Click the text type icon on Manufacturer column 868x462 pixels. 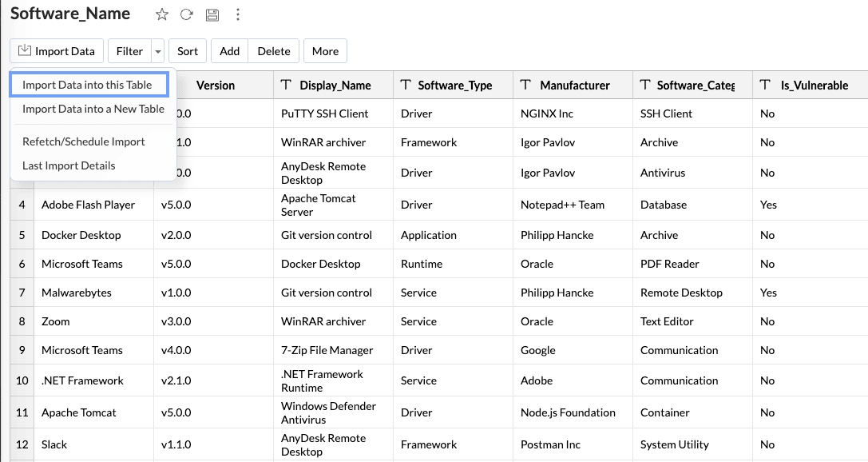point(525,85)
